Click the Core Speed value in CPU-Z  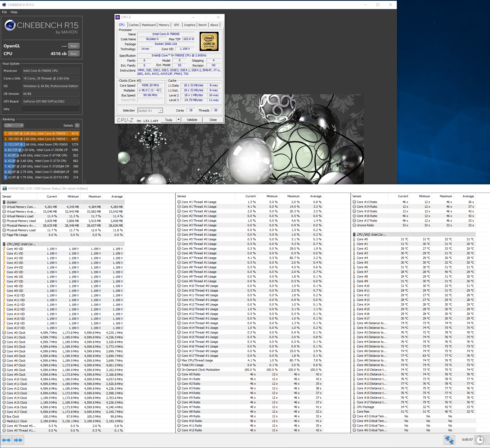coord(150,85)
